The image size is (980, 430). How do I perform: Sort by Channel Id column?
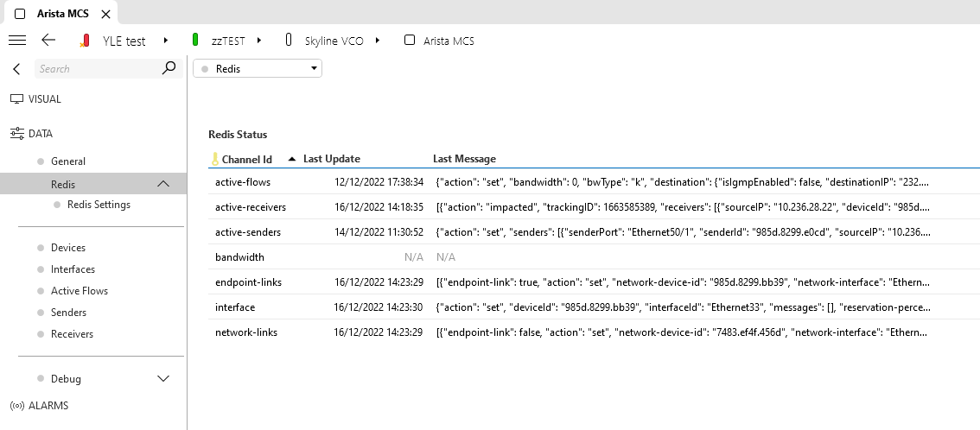(x=247, y=159)
